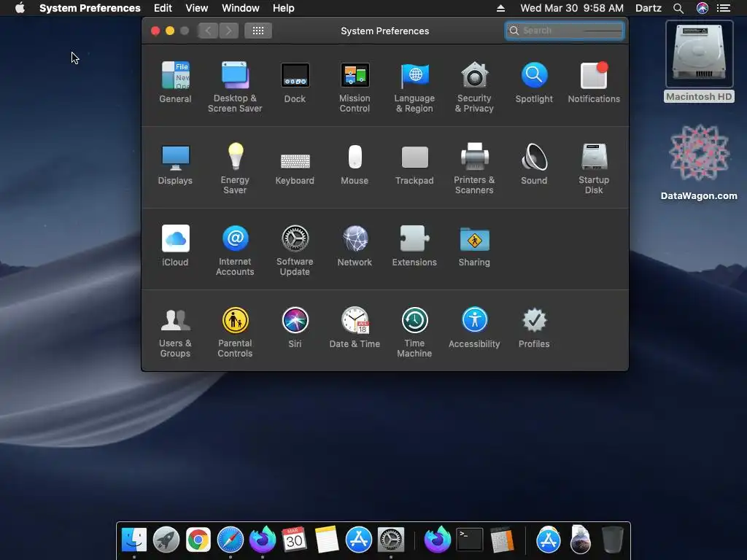This screenshot has width=747, height=560.
Task: Open the Trash in the Dock
Action: pos(612,540)
